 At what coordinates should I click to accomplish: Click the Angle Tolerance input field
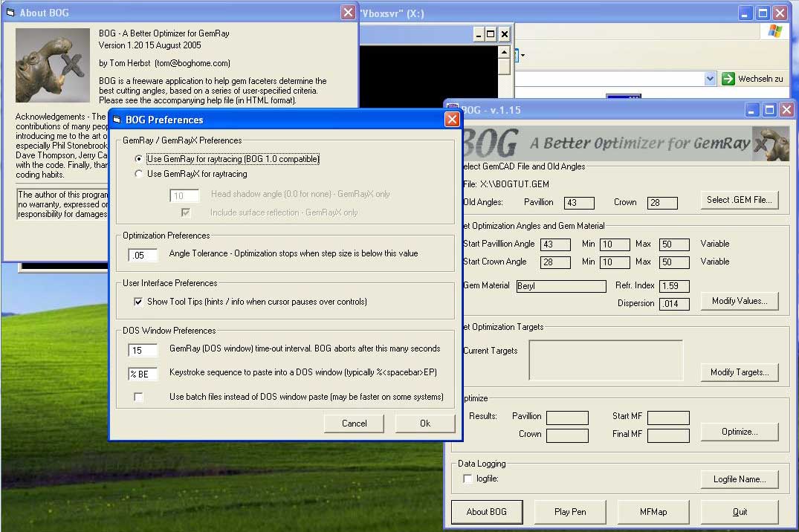tap(143, 255)
